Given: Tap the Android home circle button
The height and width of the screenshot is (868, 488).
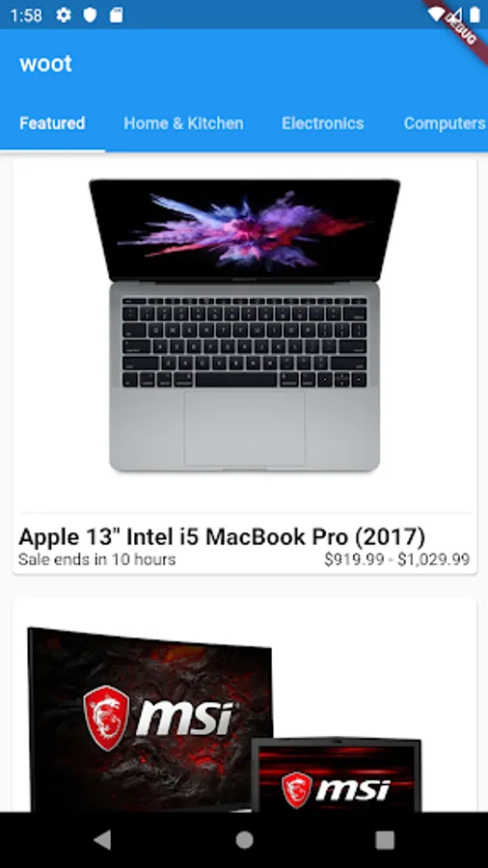Looking at the screenshot, I should 244,840.
